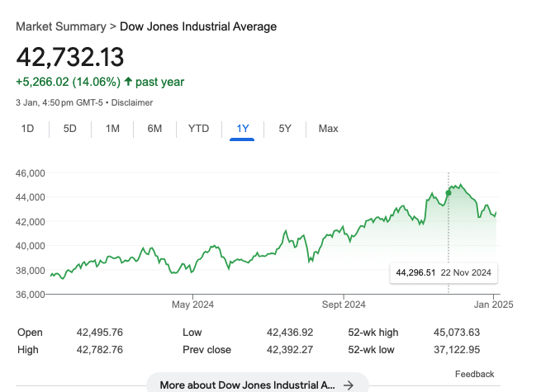541x392 pixels.
Task: Click the Sept 2024 label on chart axis
Action: (x=344, y=305)
